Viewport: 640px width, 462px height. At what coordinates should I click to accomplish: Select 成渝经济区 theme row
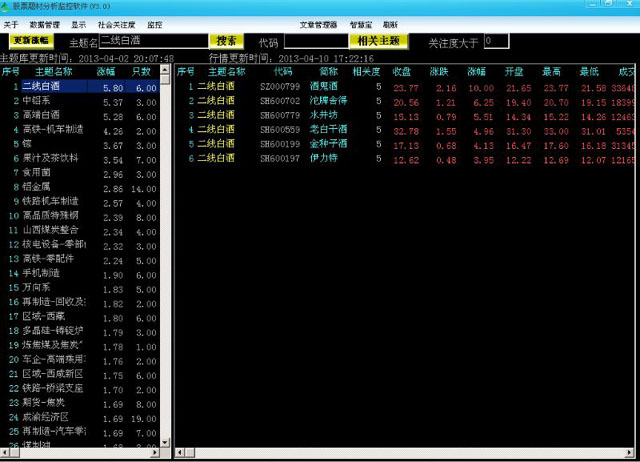[x=80, y=418]
